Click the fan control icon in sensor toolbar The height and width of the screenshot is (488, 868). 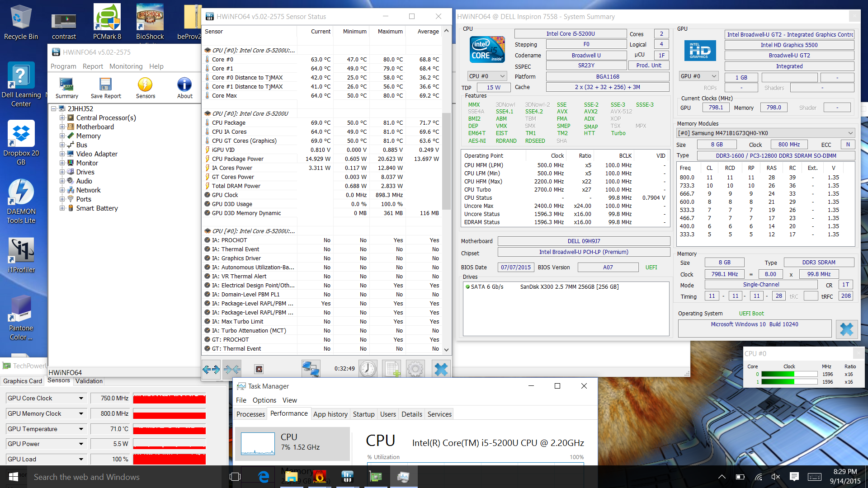click(259, 370)
